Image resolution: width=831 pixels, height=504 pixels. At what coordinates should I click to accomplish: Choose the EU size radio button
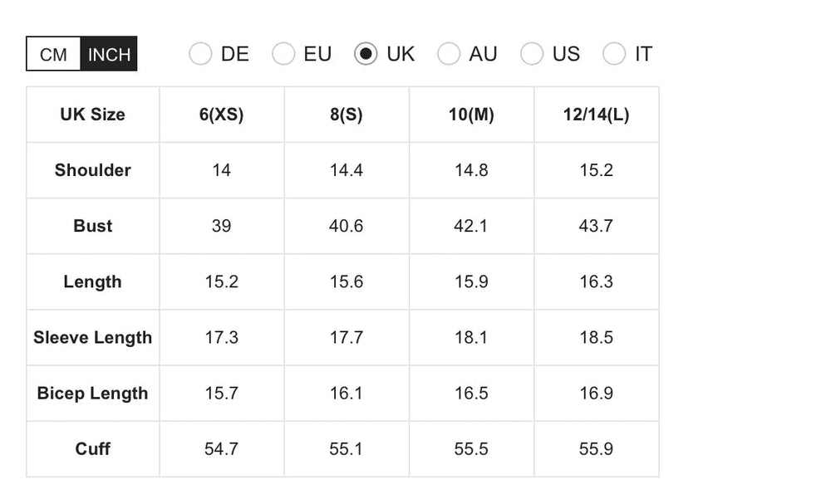click(x=283, y=54)
